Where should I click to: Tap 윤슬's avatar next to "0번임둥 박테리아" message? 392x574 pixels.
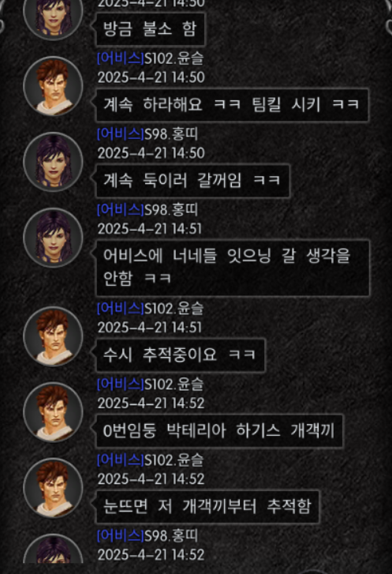click(x=53, y=412)
